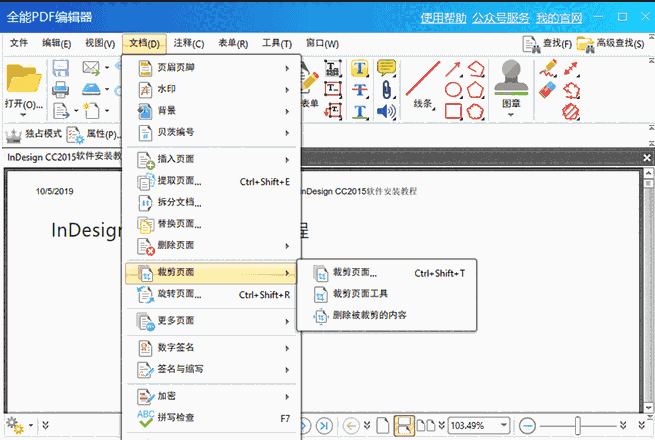Click the last page navigation button
The width and height of the screenshot is (655, 440).
coord(324,426)
